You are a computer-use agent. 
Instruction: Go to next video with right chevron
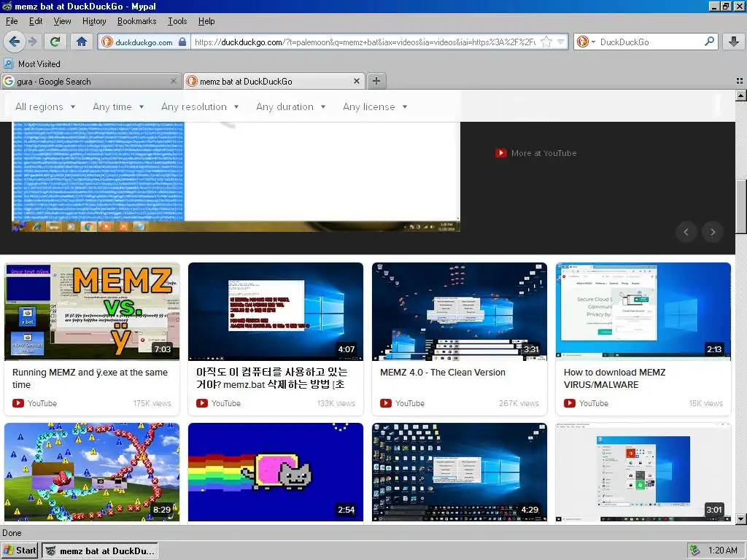(x=713, y=232)
